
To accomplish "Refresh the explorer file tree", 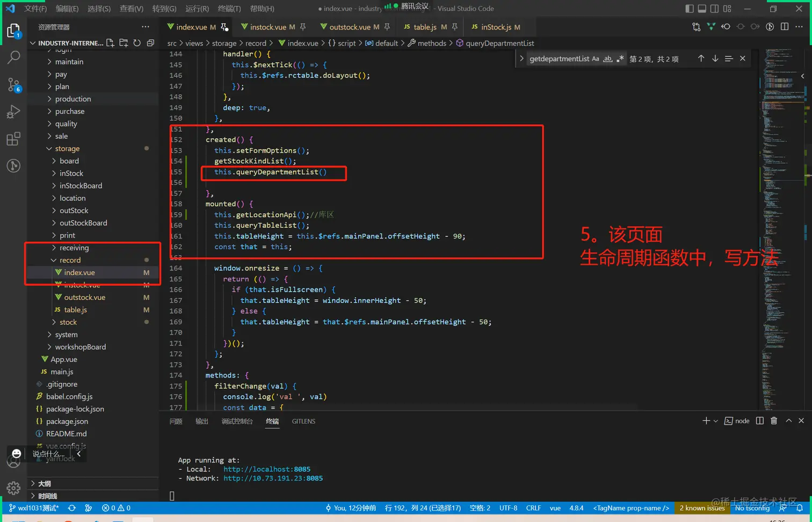I will tap(137, 43).
